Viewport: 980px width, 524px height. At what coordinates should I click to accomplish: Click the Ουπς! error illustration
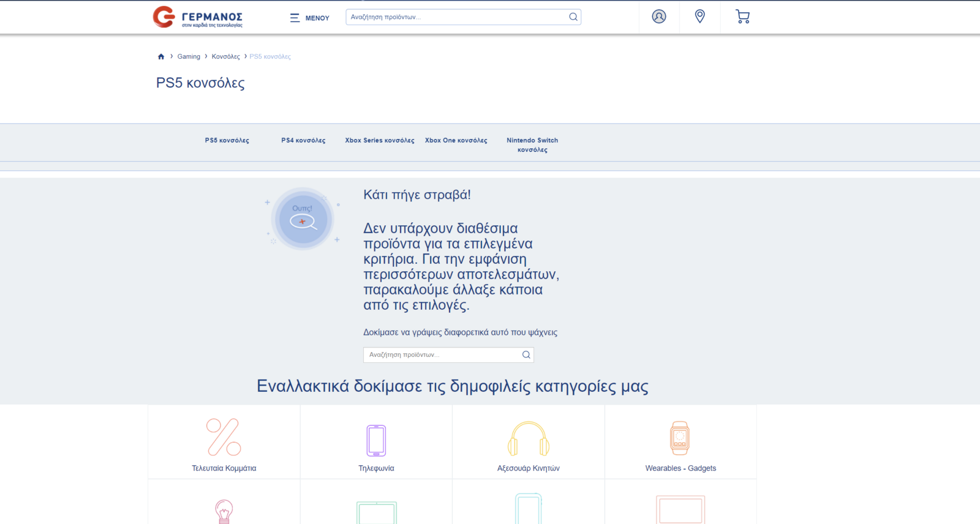[x=303, y=219]
